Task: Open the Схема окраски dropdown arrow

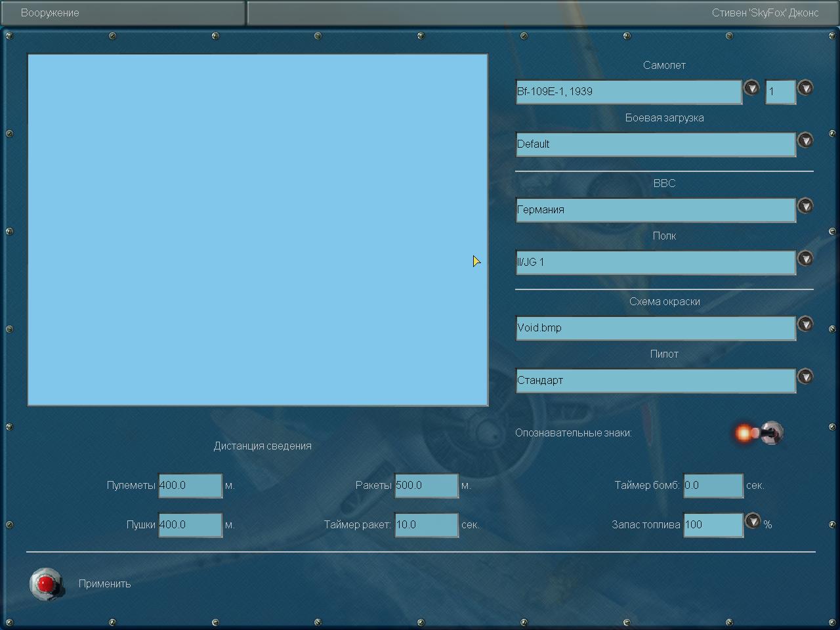Action: (805, 324)
